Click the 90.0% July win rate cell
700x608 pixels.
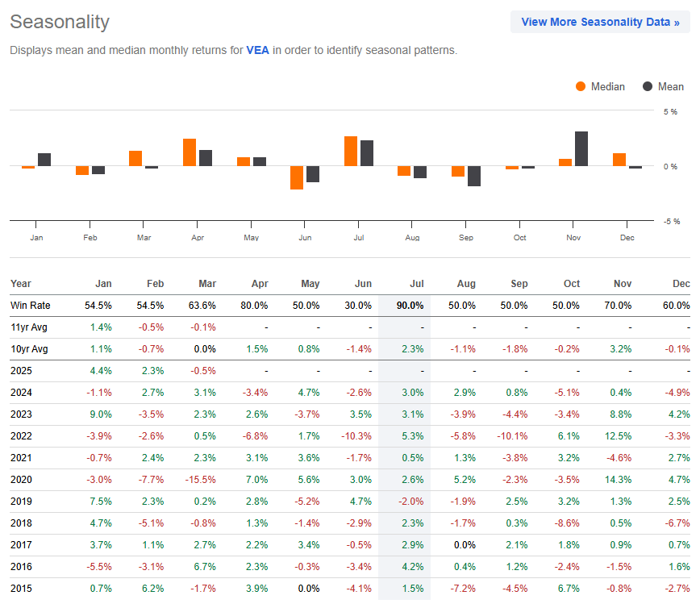tap(410, 306)
